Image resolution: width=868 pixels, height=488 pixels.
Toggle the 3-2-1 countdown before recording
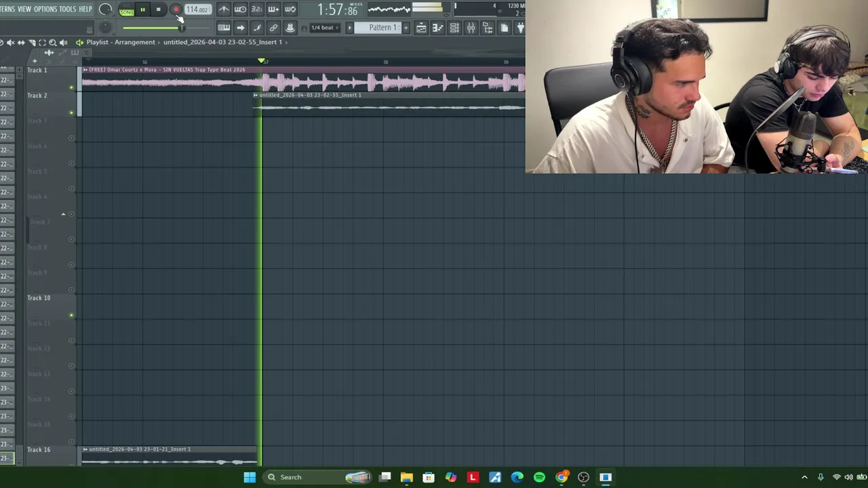click(257, 9)
